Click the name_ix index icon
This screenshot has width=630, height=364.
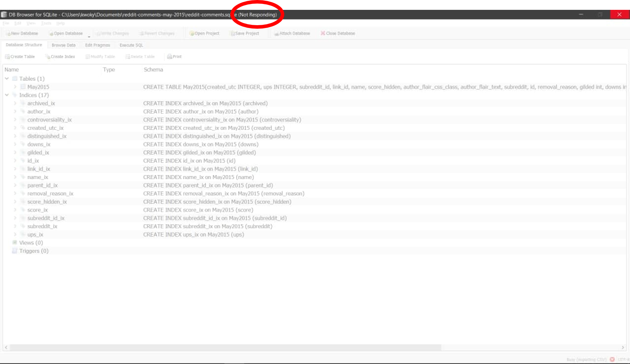23,177
